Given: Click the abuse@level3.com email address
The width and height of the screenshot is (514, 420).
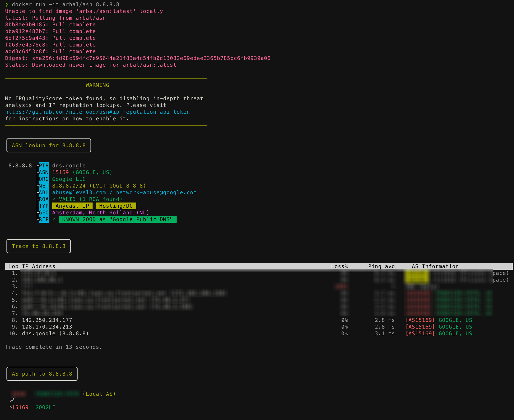Looking at the screenshot, I should (x=79, y=192).
